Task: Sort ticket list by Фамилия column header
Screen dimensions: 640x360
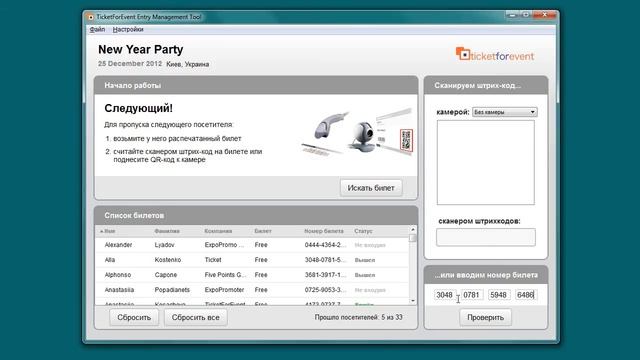Action: [167, 231]
